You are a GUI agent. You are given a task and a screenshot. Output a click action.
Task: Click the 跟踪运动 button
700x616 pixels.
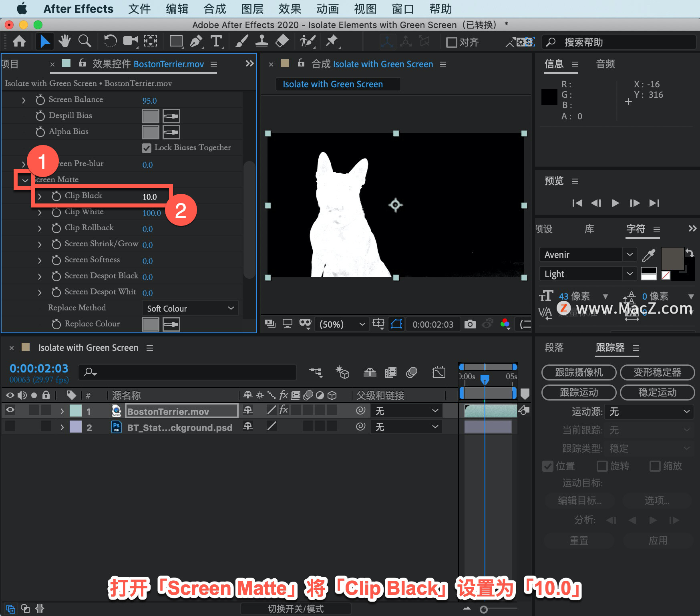(579, 393)
